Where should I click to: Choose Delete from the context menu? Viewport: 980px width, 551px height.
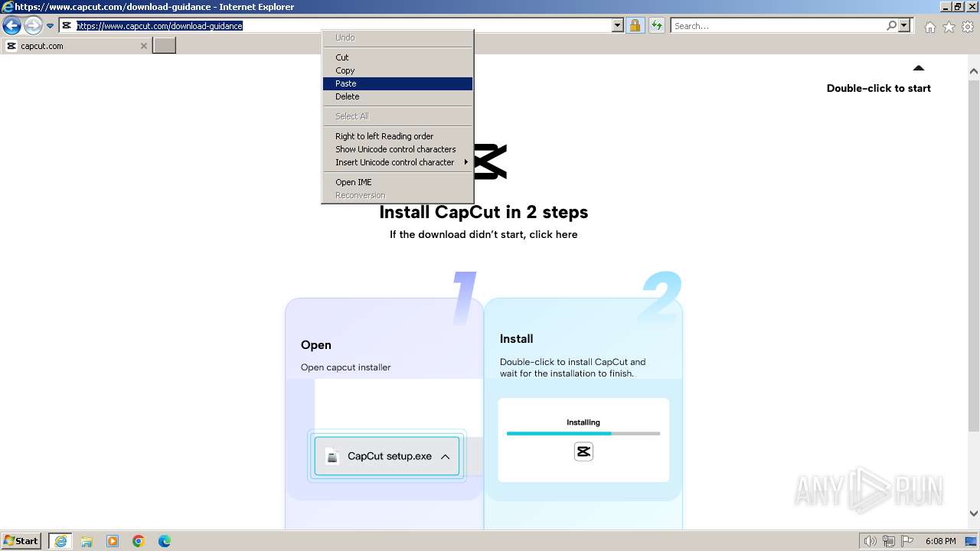(x=397, y=96)
